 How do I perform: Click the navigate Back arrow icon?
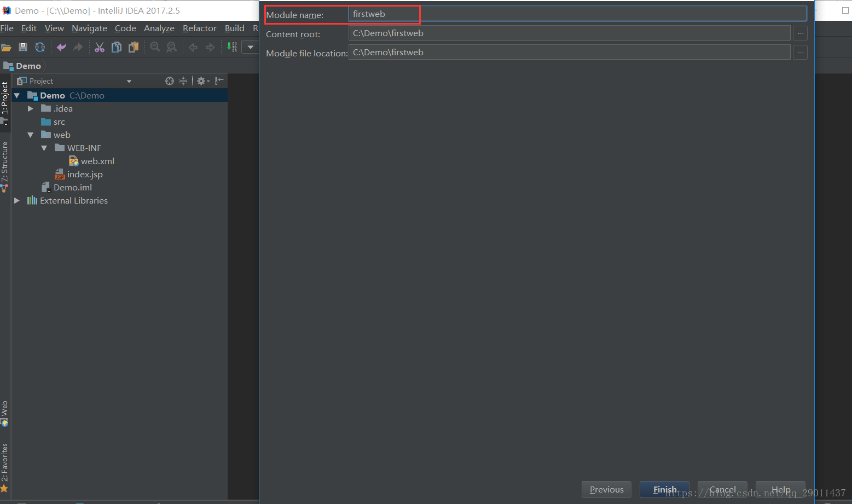tap(193, 48)
